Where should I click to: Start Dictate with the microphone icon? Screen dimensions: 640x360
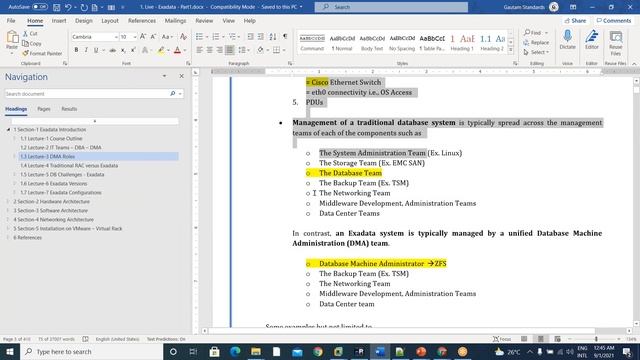coord(567,40)
